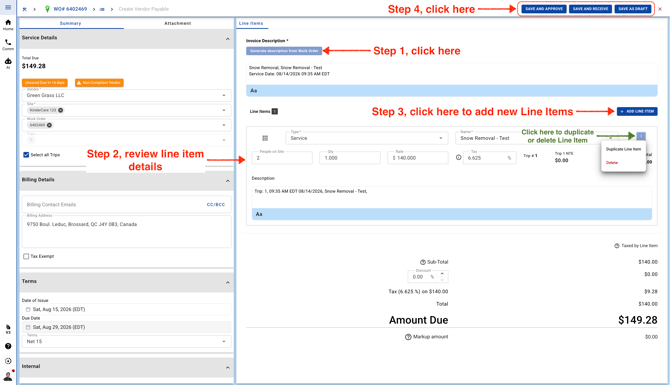Choose Delete from the line item menu
The height and width of the screenshot is (385, 670).
pos(612,163)
